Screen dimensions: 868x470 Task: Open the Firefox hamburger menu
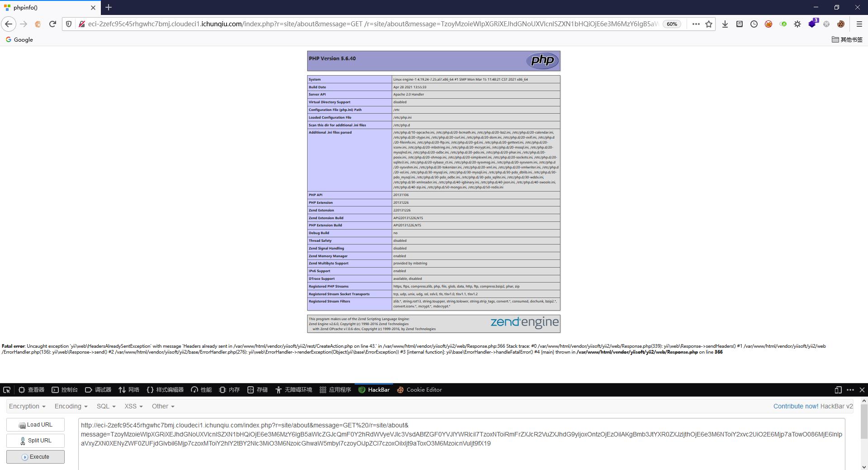(859, 24)
